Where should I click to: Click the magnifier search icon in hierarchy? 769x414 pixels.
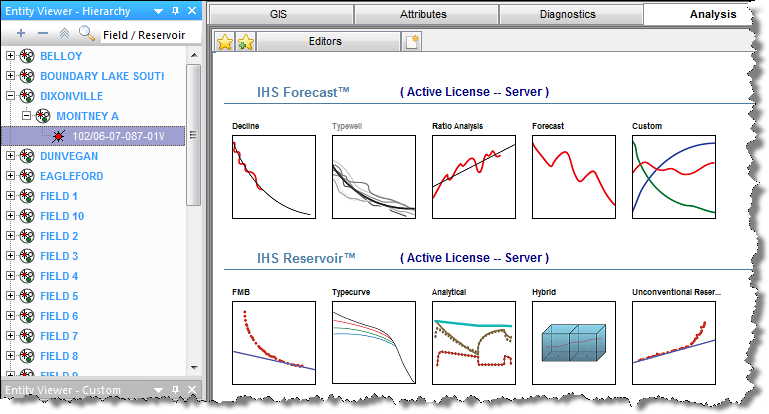click(87, 34)
